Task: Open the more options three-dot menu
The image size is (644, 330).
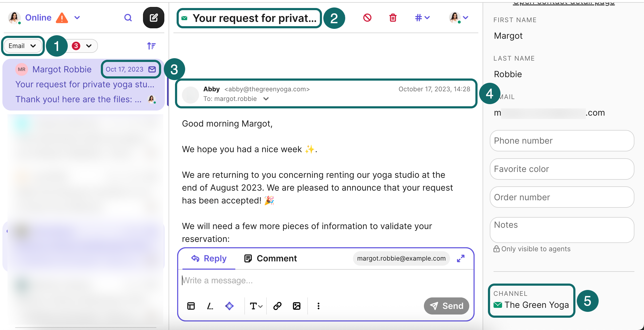Action: point(318,306)
